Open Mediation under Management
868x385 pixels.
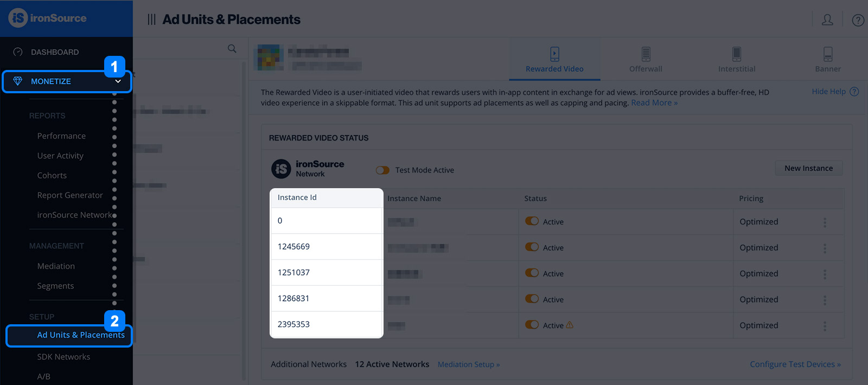(x=56, y=266)
